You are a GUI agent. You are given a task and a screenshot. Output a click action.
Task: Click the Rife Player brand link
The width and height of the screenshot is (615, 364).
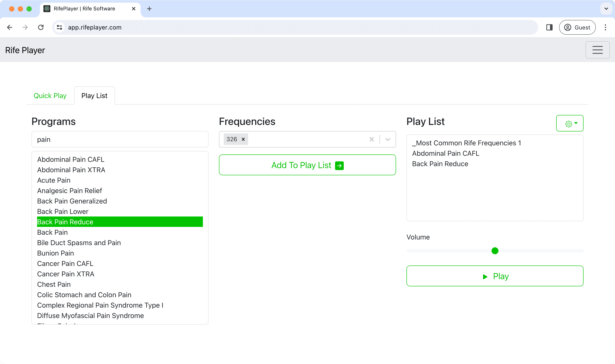[x=25, y=50]
